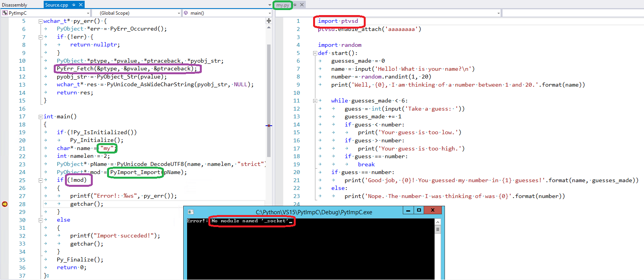Click the "my" string literal on line 21
Viewport: 644px width, 280px height.
point(107,148)
